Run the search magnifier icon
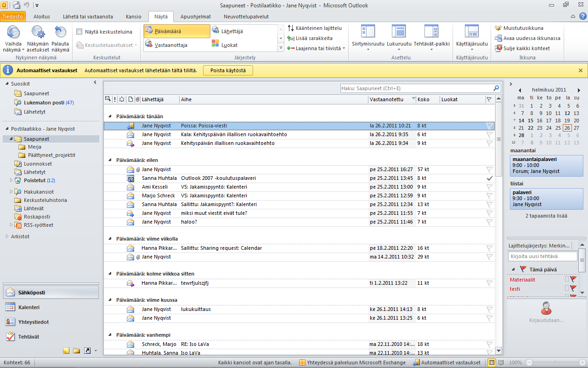This screenshot has width=588, height=368. click(x=496, y=88)
